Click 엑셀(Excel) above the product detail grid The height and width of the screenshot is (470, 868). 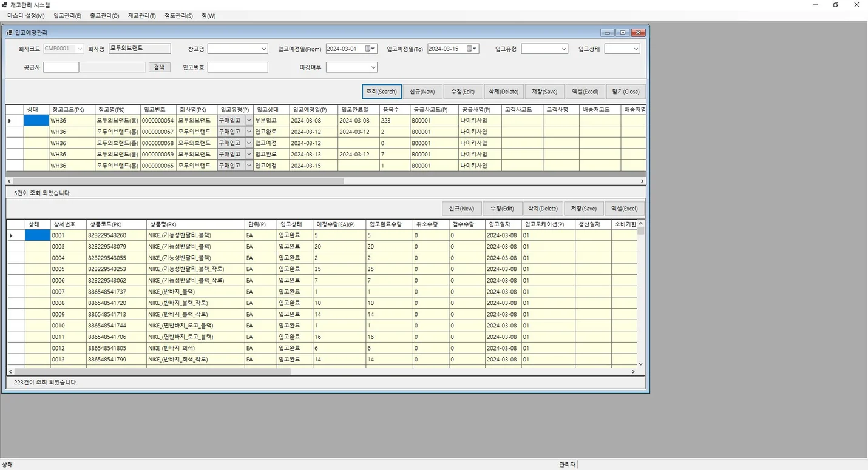click(x=625, y=209)
